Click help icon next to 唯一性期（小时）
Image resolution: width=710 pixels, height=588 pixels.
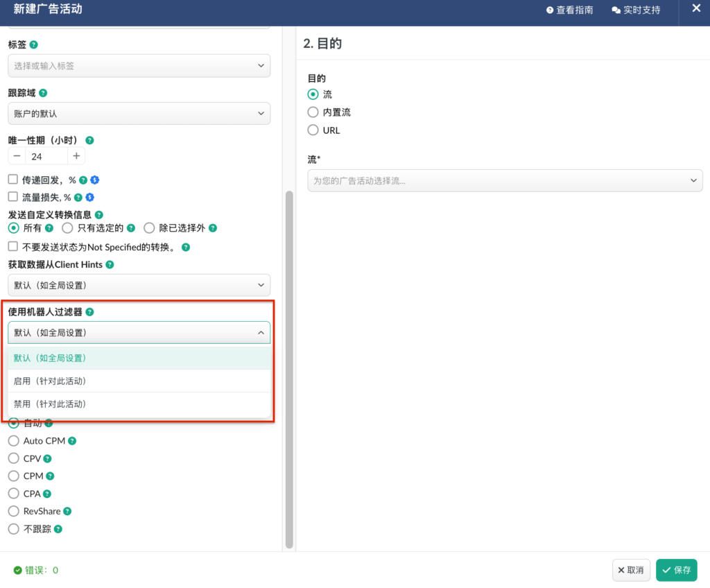tap(89, 140)
